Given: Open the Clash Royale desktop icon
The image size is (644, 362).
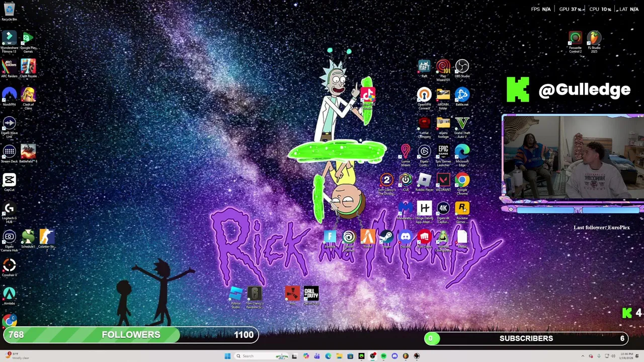Looking at the screenshot, I should click(x=28, y=68).
